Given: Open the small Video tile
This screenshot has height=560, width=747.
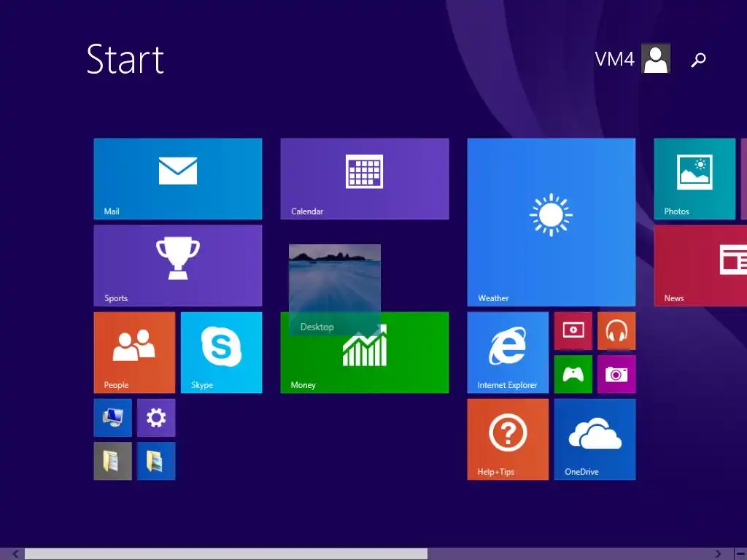Looking at the screenshot, I should [573, 331].
